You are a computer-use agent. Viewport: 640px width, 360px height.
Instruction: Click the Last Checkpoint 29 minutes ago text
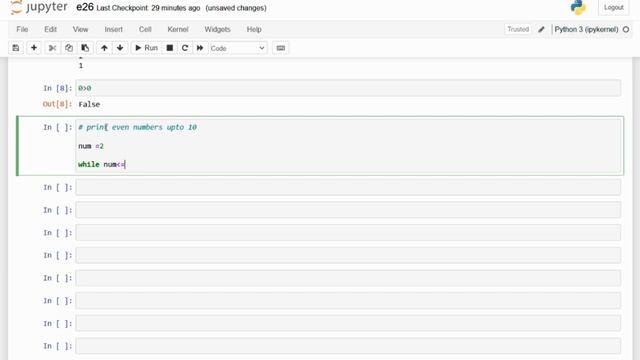[148, 8]
